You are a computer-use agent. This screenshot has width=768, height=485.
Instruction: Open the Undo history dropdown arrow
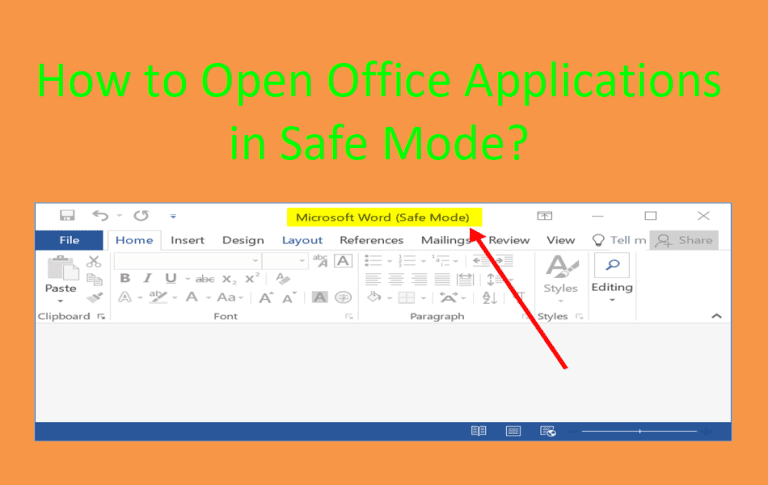119,216
